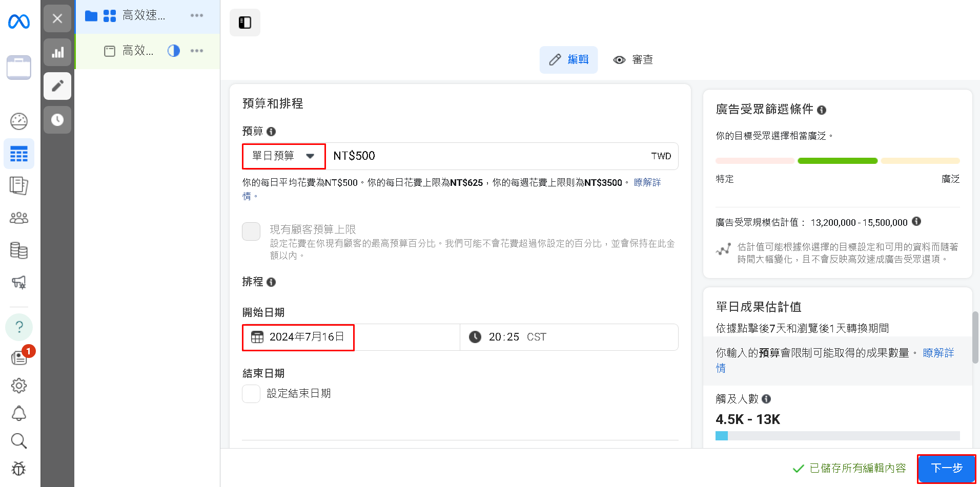Viewport: 980px width, 487px height.
Task: Click the right panel vertical scrollbar
Action: 975,338
